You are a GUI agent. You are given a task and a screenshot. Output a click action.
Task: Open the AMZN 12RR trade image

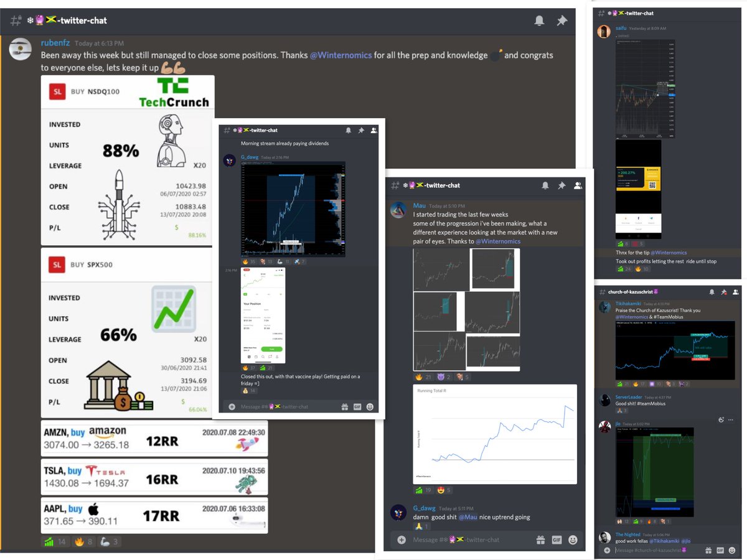154,438
